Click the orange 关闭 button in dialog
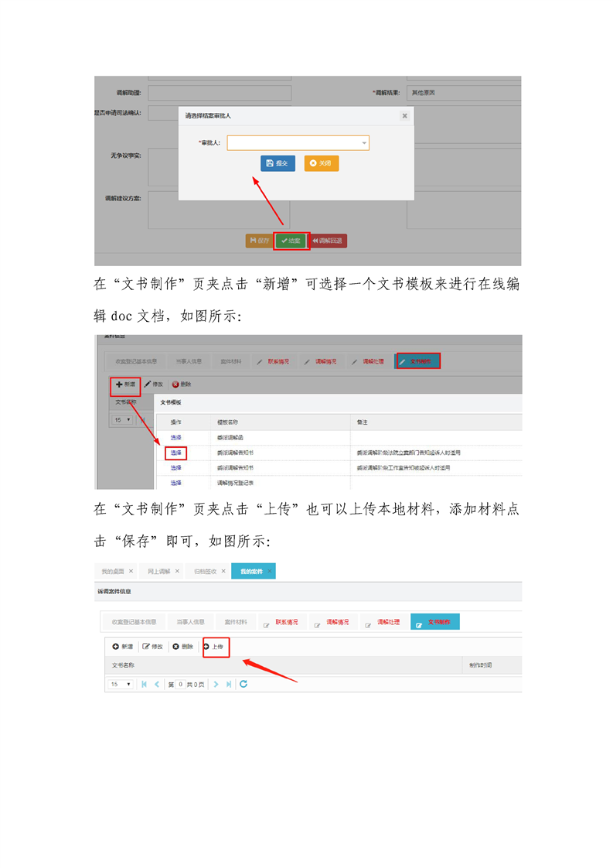Image resolution: width=613 pixels, height=868 pixels. pos(322,163)
